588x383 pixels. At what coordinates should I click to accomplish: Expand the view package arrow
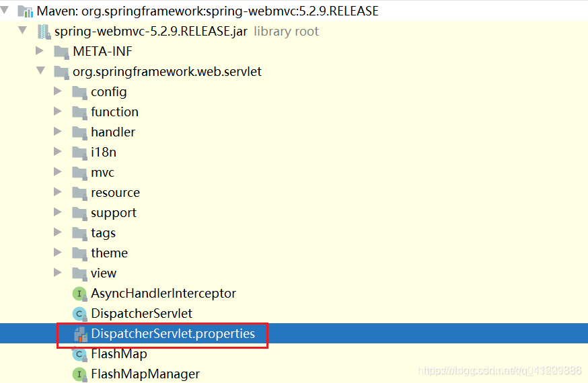click(x=58, y=273)
